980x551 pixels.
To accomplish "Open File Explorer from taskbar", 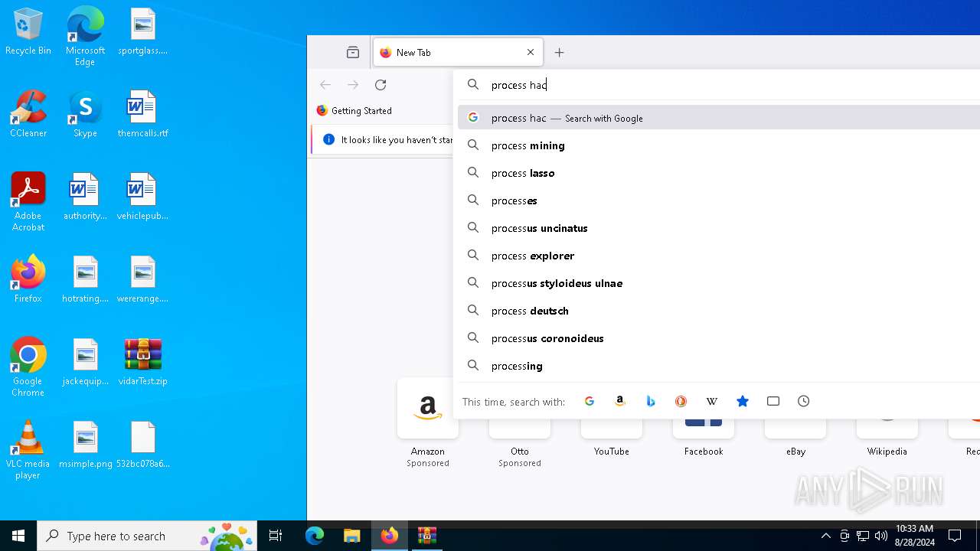I will click(x=352, y=536).
